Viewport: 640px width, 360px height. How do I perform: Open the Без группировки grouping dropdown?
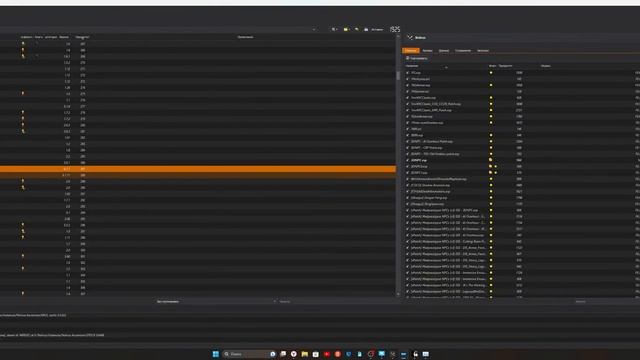tap(215, 302)
